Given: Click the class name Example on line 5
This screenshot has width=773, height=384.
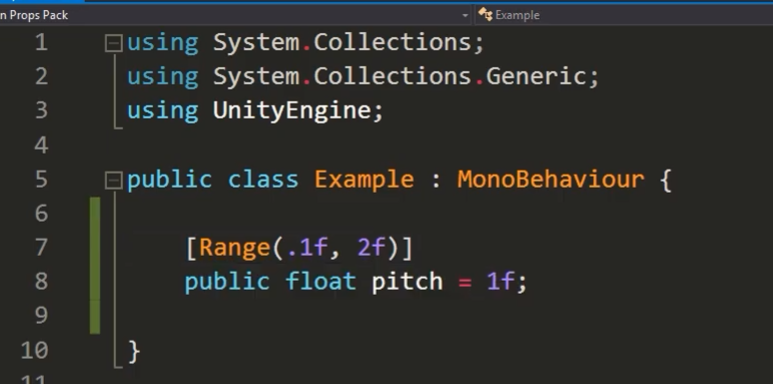Looking at the screenshot, I should coord(364,179).
